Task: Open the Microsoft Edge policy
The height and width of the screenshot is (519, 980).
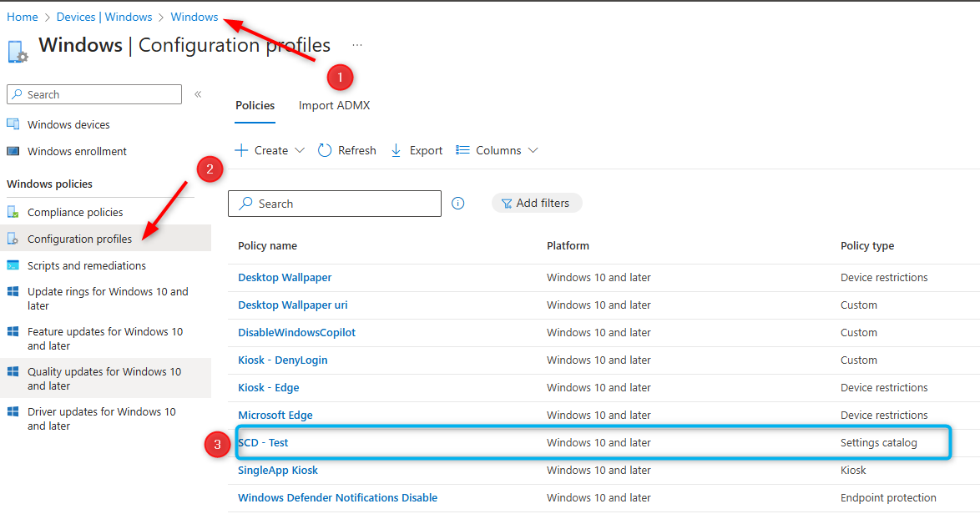Action: [275, 415]
